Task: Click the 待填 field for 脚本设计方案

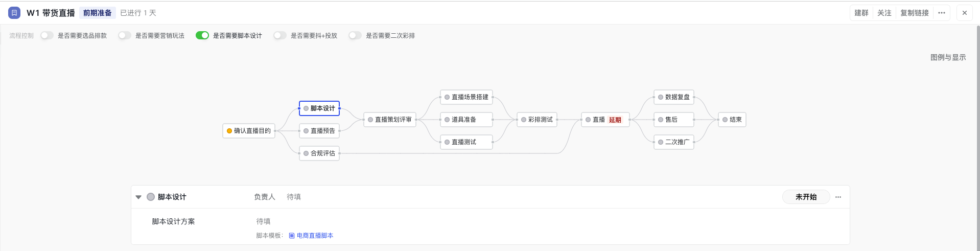Action: [x=263, y=221]
